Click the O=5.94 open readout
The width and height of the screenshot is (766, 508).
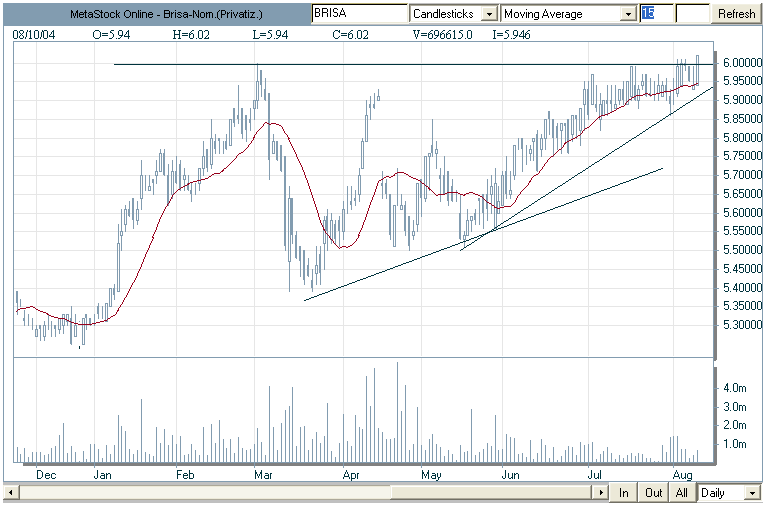pos(111,34)
